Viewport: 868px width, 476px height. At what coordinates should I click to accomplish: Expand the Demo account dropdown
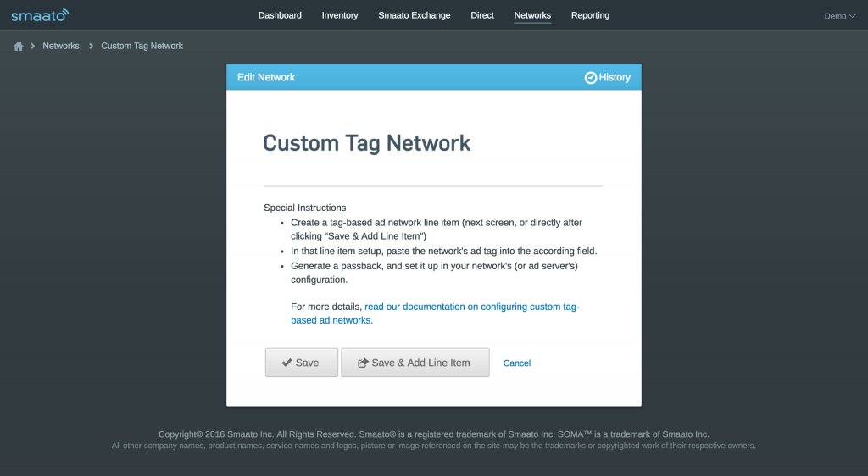840,16
